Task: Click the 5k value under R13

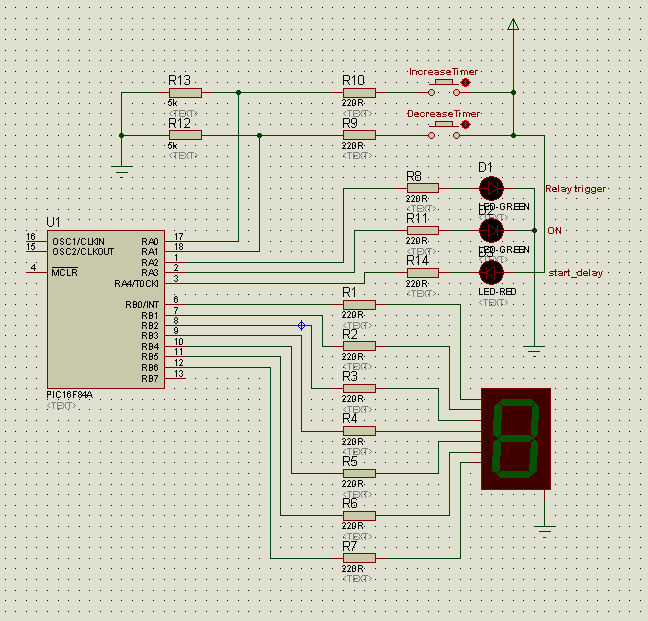Action: point(172,103)
